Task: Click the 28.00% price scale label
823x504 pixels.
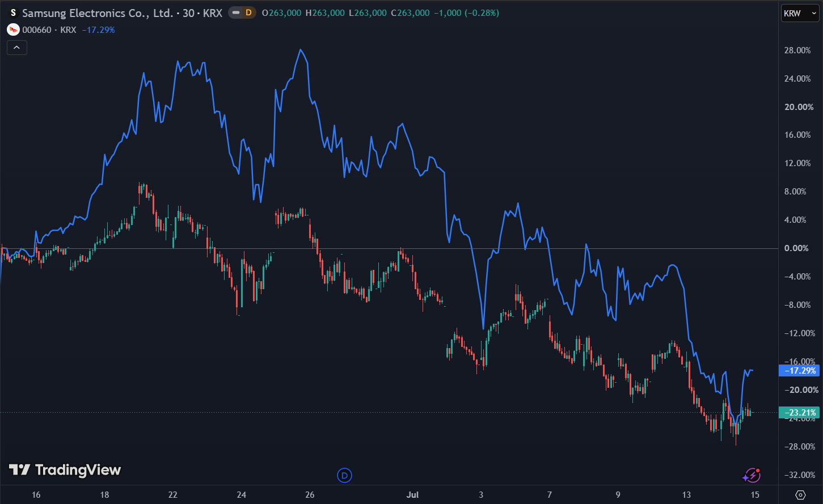Action: 796,50
